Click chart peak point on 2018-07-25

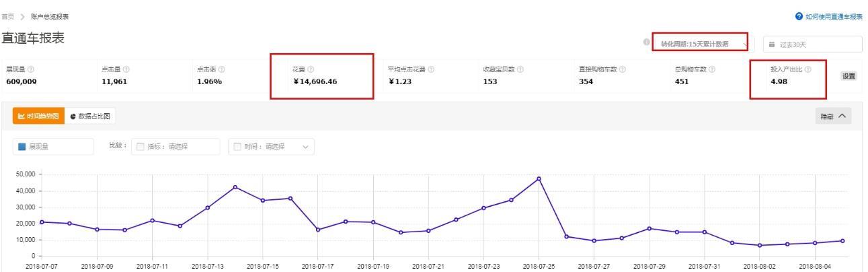tap(539, 178)
